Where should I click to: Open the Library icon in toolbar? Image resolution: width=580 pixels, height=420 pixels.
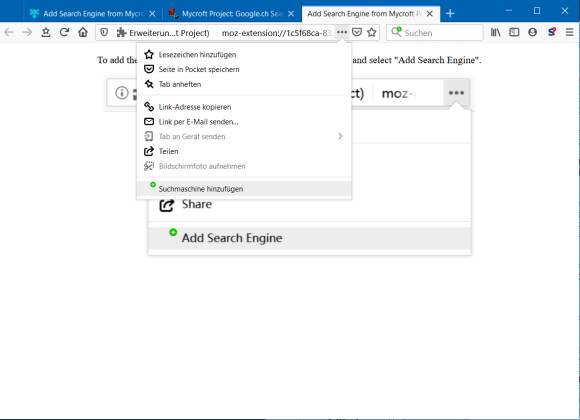click(x=495, y=33)
